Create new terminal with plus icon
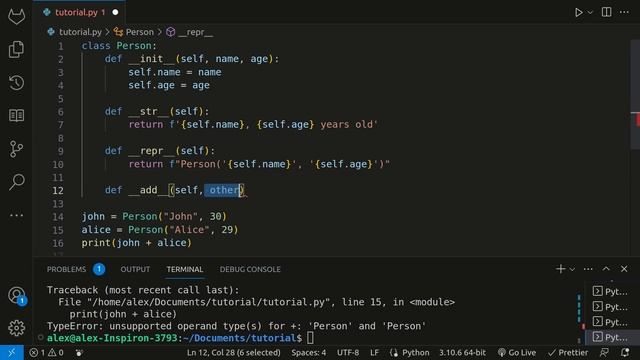This screenshot has height=360, width=640. pyautogui.click(x=560, y=269)
